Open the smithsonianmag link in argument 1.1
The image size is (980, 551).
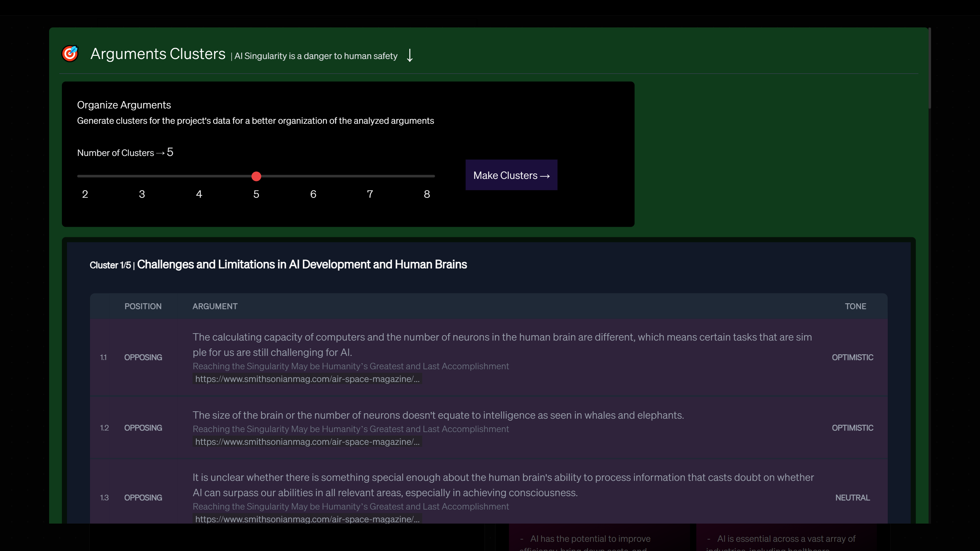click(x=307, y=379)
